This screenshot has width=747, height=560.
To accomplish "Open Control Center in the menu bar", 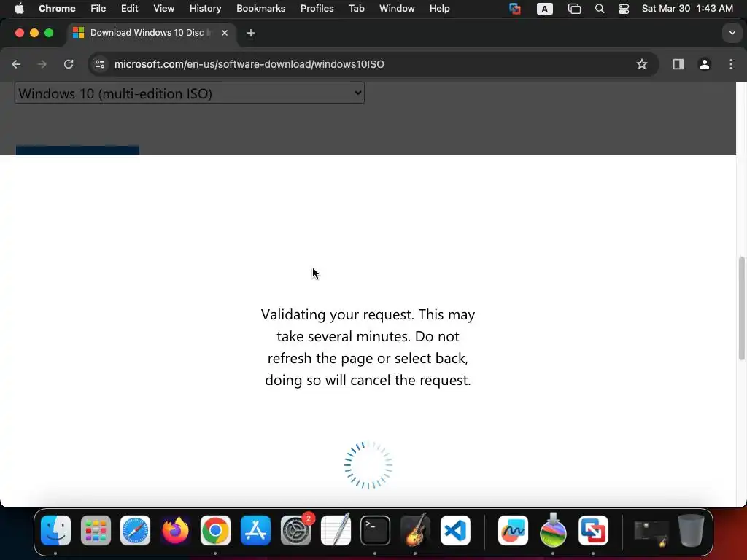I will tap(624, 9).
